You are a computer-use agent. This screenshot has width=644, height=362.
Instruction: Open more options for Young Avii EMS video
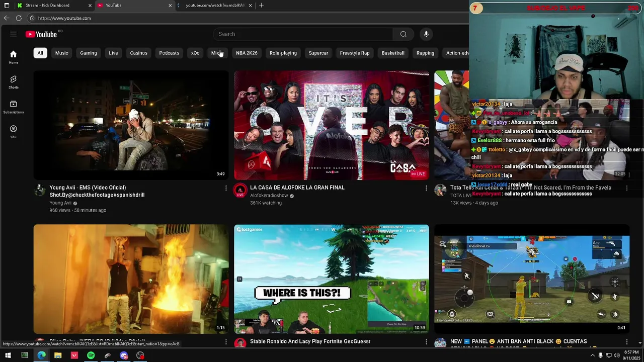(x=226, y=188)
